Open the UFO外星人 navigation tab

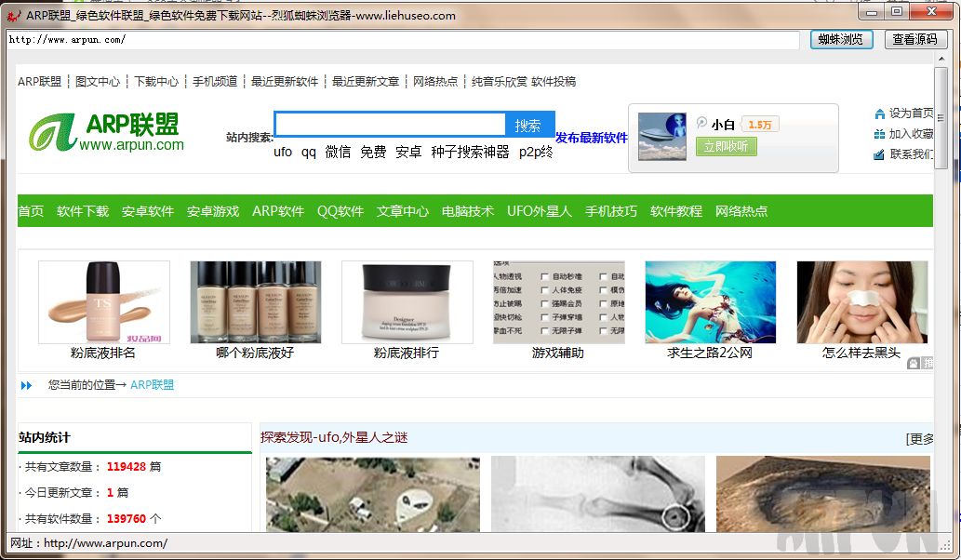[x=539, y=211]
